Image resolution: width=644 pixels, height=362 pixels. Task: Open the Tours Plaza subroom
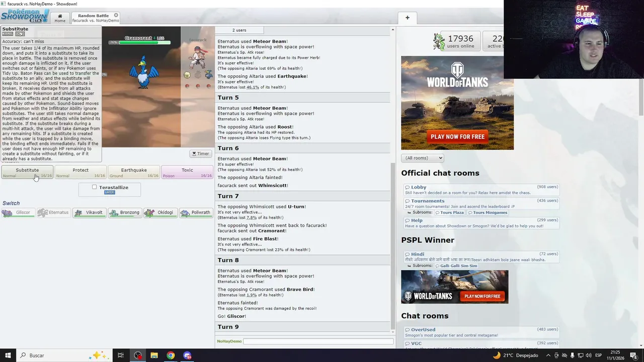coord(449,213)
